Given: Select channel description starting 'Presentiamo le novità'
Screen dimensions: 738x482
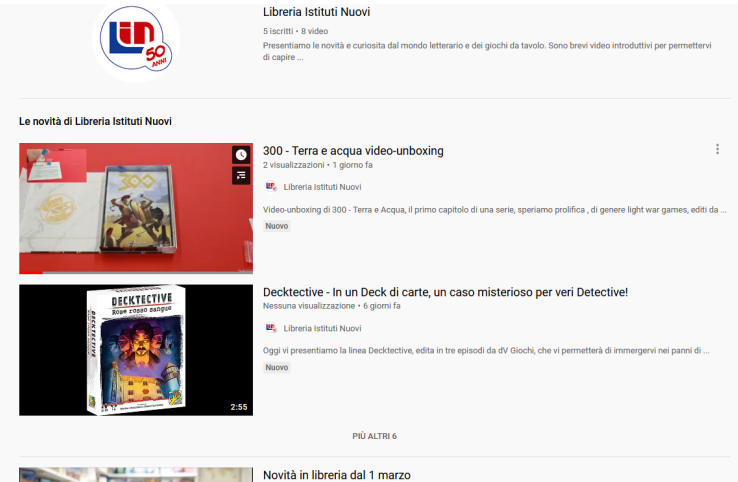Looking at the screenshot, I should pos(487,51).
